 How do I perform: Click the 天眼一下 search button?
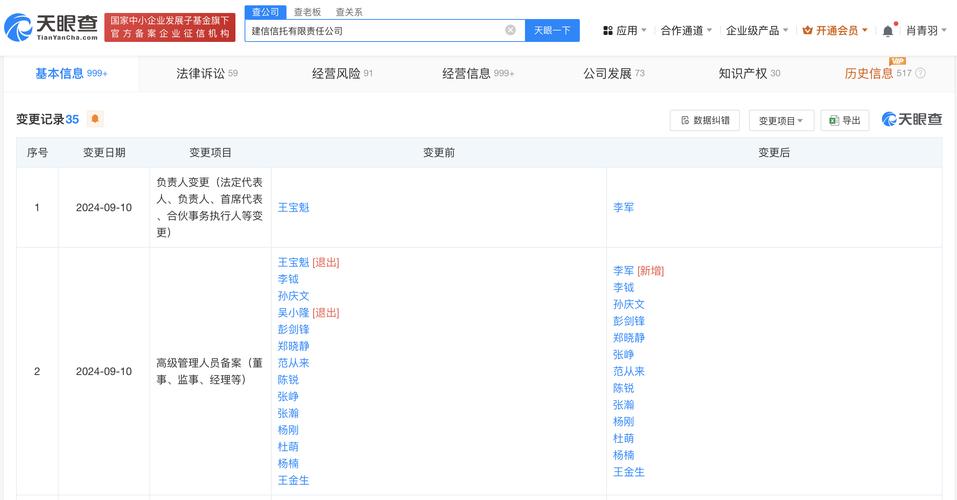point(552,30)
